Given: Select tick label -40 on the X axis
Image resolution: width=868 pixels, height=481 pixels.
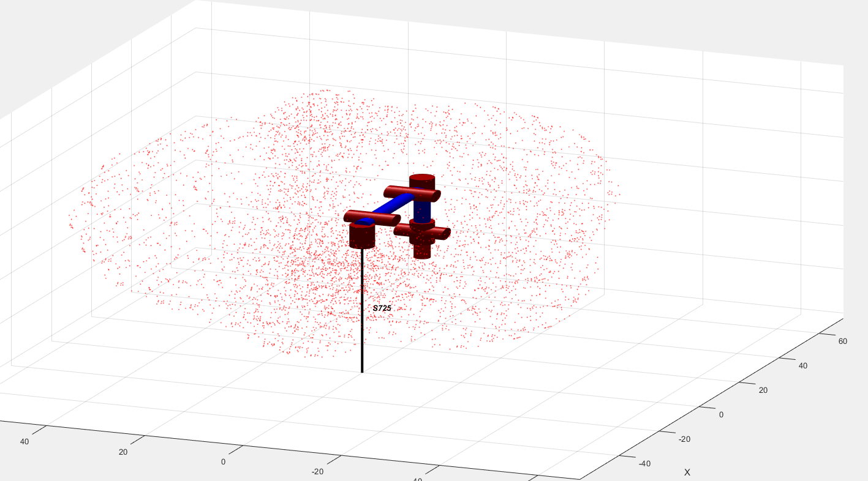Looking at the screenshot, I should point(644,464).
